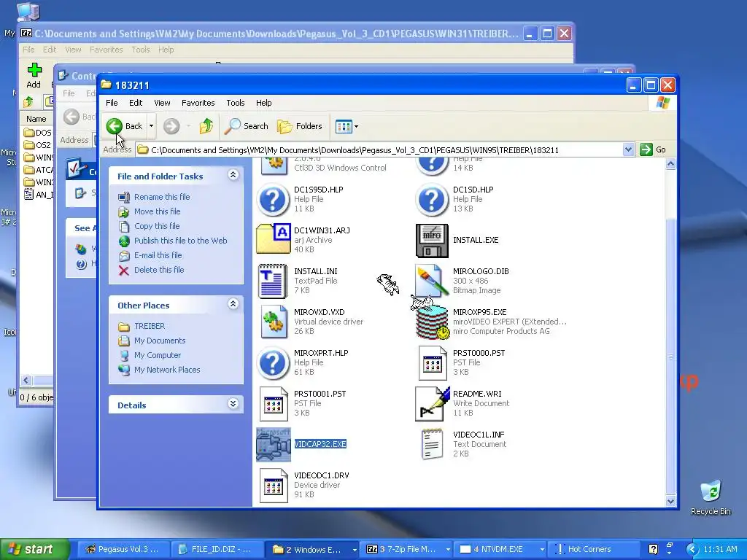The width and height of the screenshot is (747, 560).
Task: Click Copy this file link
Action: [157, 226]
